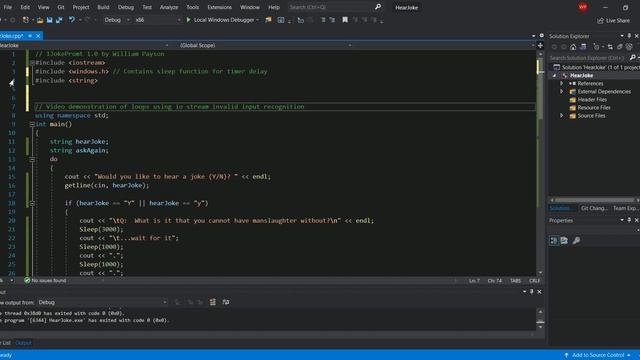Image resolution: width=640 pixels, height=360 pixels.
Task: Click the Categorized icon in Properties panel
Action: tap(553, 240)
